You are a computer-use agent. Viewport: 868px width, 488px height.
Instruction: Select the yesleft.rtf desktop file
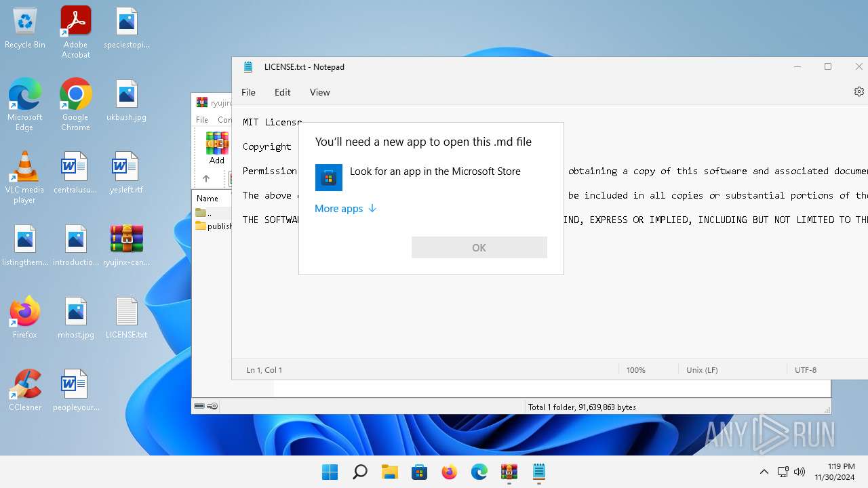click(127, 173)
